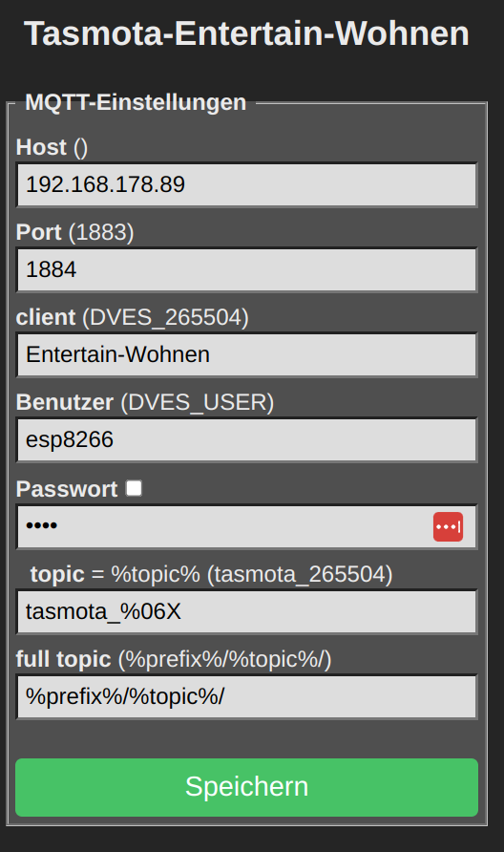Click the bold Host label
The width and height of the screenshot is (504, 852).
[x=41, y=147]
